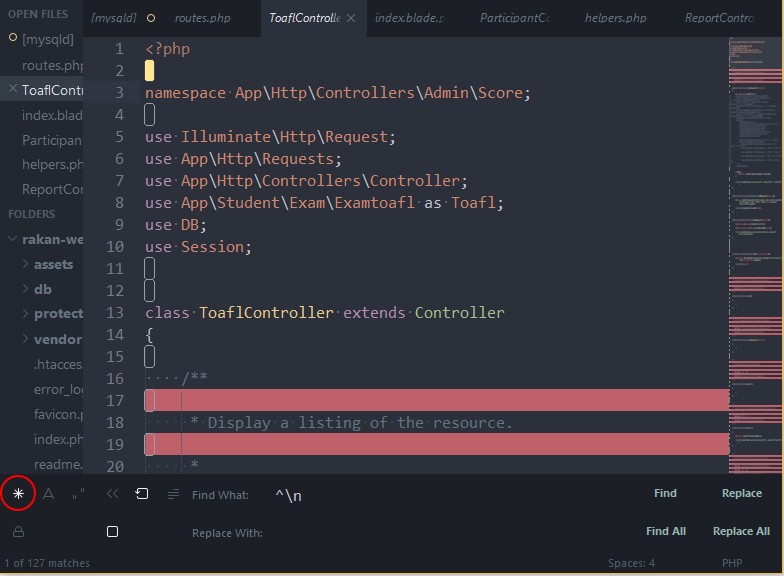Viewport: 784px width, 576px height.
Task: Switch to the ReportController tab
Action: 720,18
